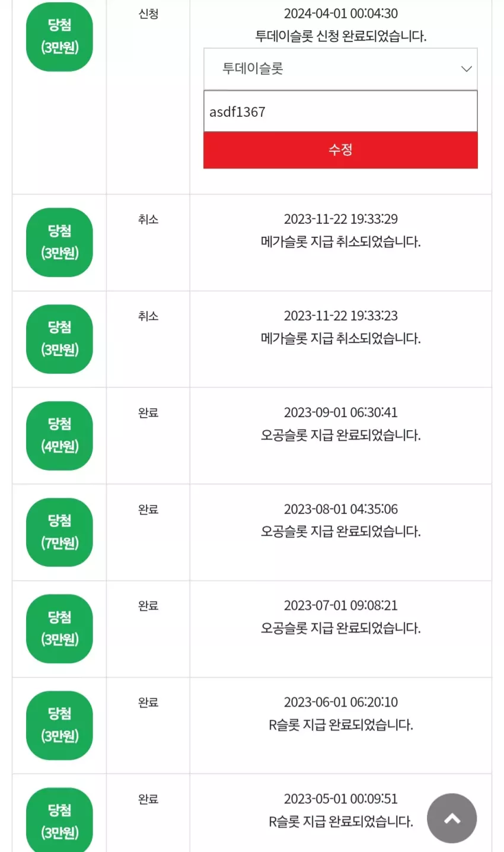This screenshot has width=504, height=852.
Task: Tap the 당첨 badge dated 2023-06-01
Action: (59, 726)
